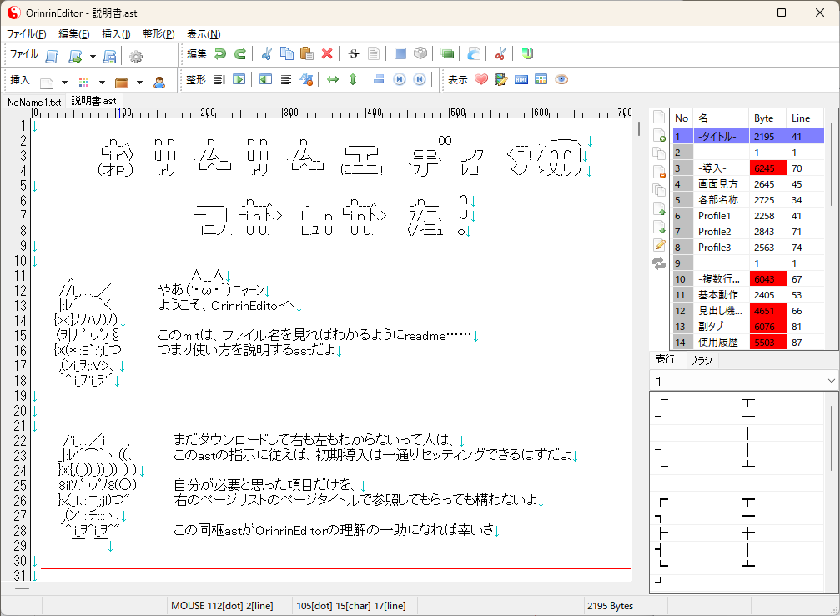The width and height of the screenshot is (840, 616).
Task: Click the horizontal green double-arrow icon
Action: (x=333, y=79)
